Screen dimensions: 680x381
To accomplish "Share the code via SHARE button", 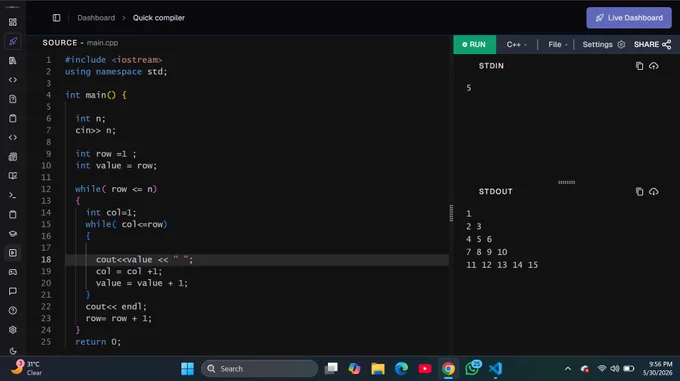I will [652, 44].
